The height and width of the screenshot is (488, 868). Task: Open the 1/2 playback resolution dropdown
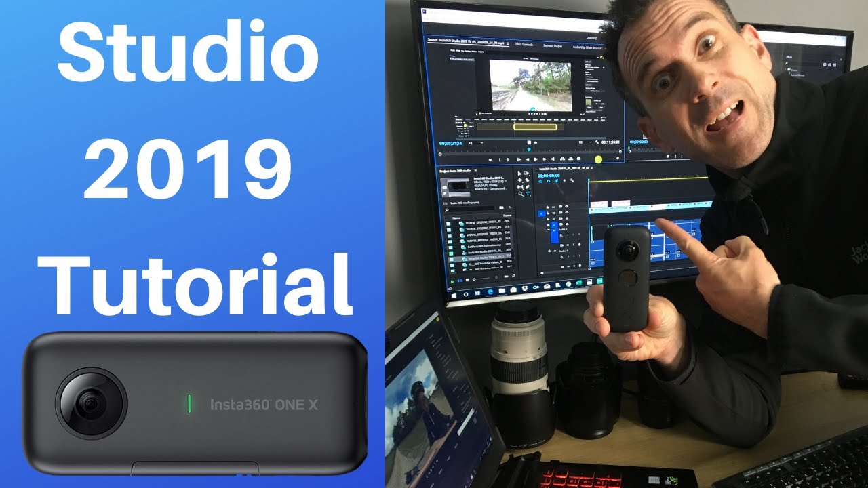(x=585, y=142)
